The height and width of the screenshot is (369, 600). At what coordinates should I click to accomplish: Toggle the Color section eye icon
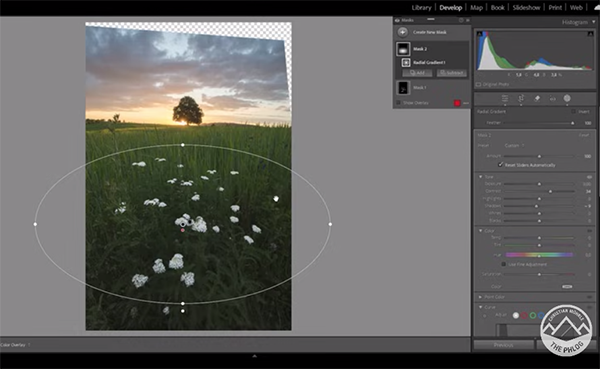click(589, 231)
